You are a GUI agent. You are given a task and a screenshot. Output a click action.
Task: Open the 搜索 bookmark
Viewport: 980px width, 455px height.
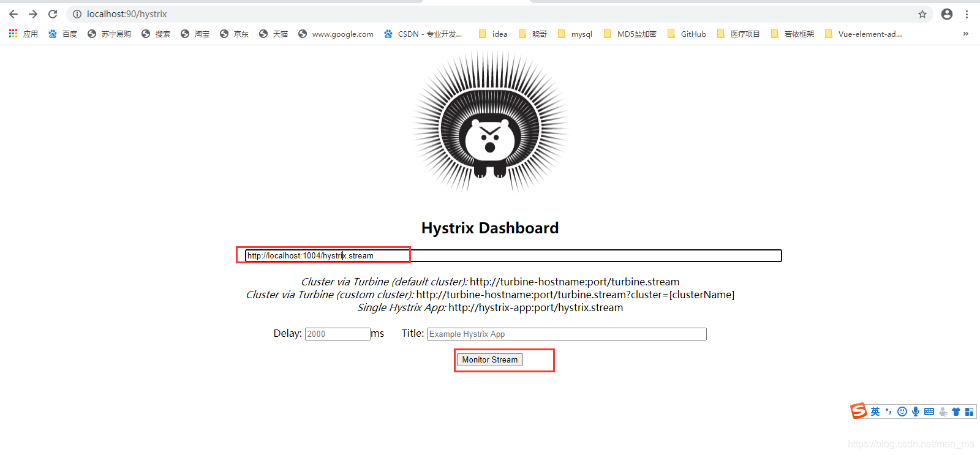click(x=156, y=34)
